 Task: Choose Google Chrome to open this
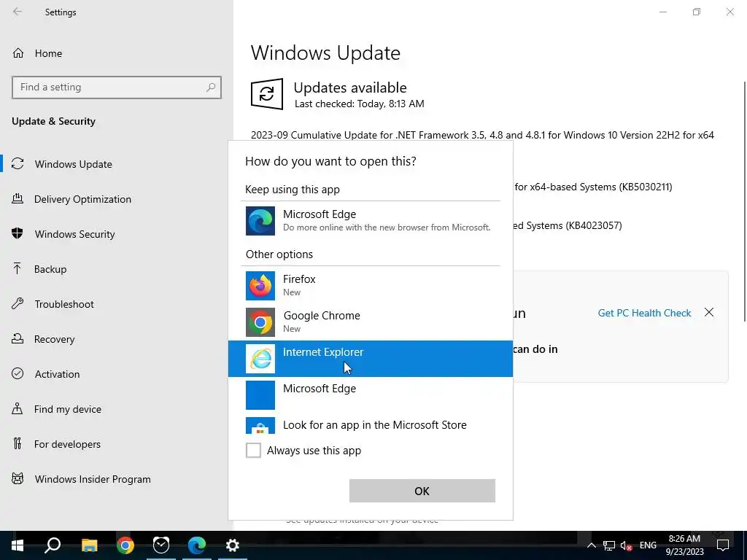pos(371,322)
